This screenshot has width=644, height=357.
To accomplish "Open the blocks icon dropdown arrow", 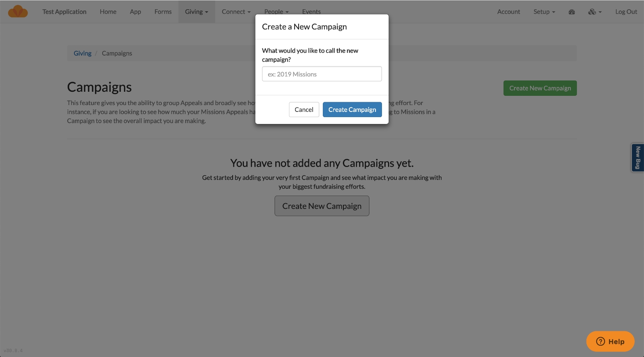I will coord(599,11).
